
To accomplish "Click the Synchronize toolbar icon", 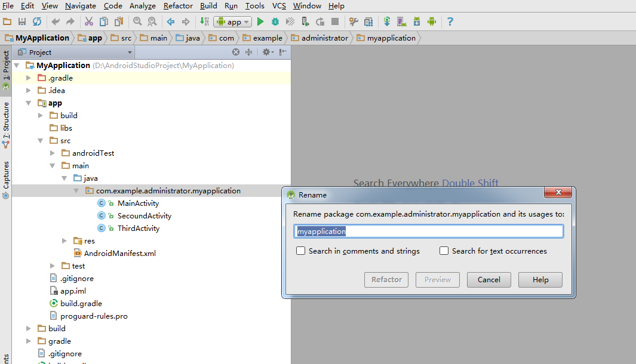I will pos(37,21).
